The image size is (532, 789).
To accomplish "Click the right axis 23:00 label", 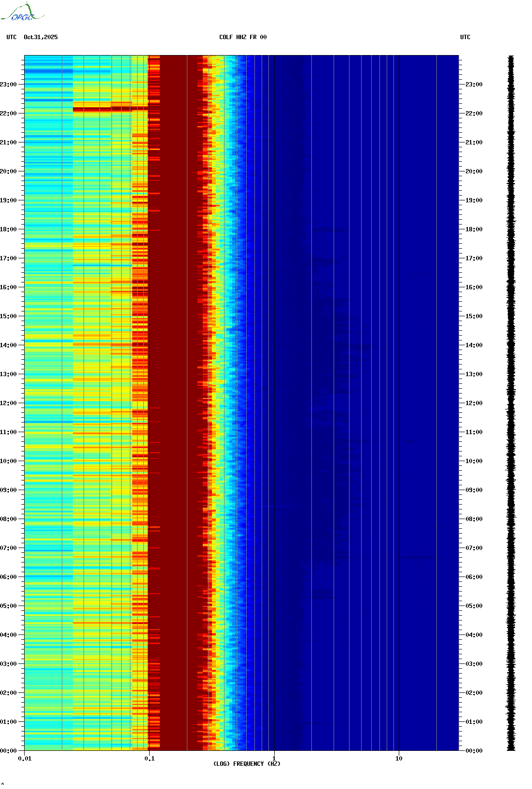I will pyautogui.click(x=474, y=85).
